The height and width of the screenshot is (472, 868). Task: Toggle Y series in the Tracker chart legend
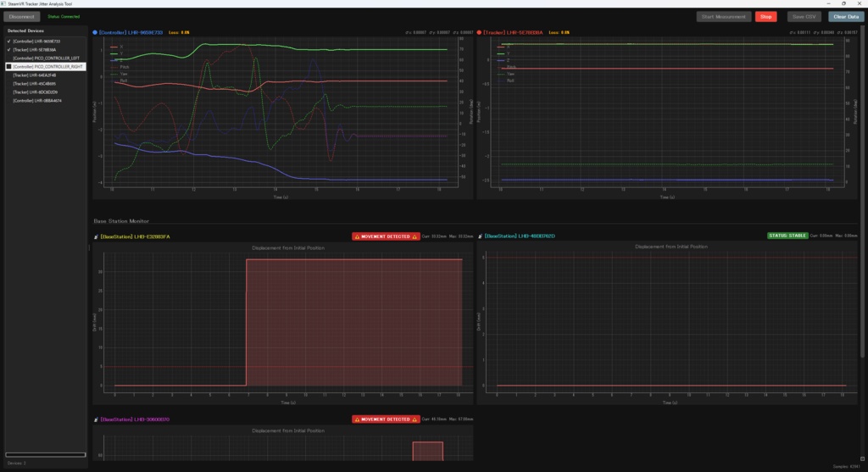point(504,53)
